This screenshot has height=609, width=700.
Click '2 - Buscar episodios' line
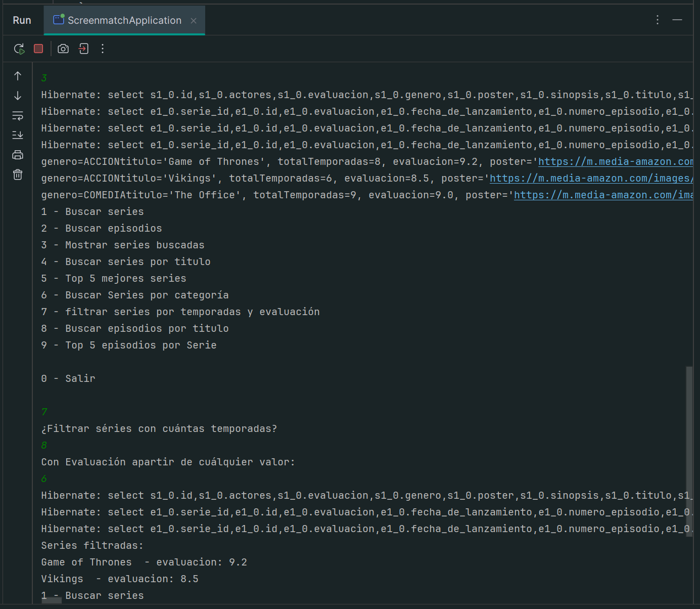[x=102, y=229]
